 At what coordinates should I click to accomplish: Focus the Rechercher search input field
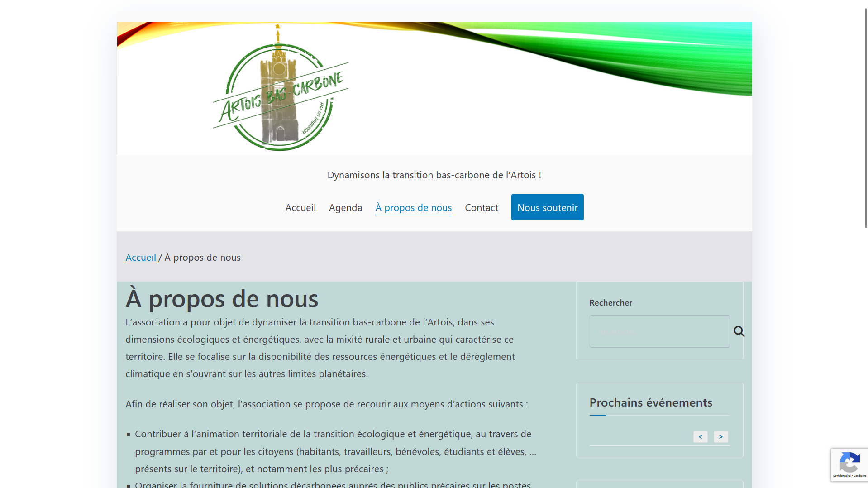pyautogui.click(x=659, y=331)
